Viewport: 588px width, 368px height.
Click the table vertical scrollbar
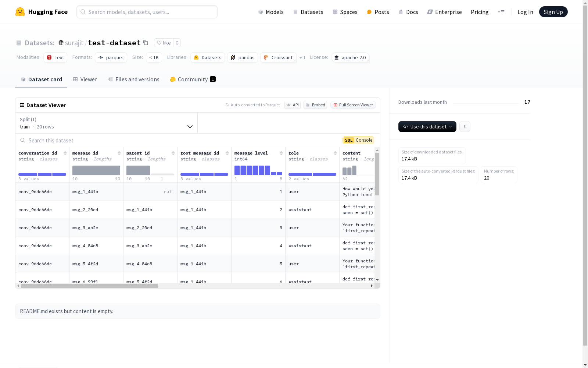click(x=377, y=174)
